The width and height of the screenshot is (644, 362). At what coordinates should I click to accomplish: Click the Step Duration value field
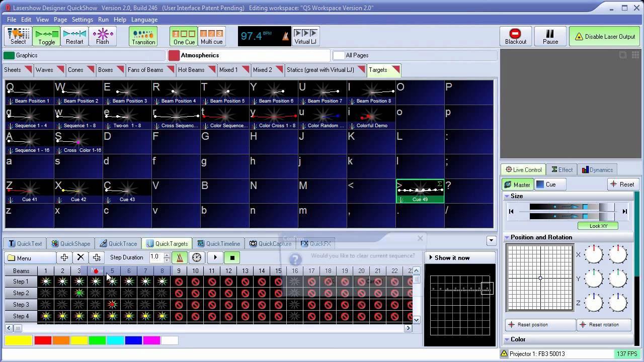pos(156,257)
